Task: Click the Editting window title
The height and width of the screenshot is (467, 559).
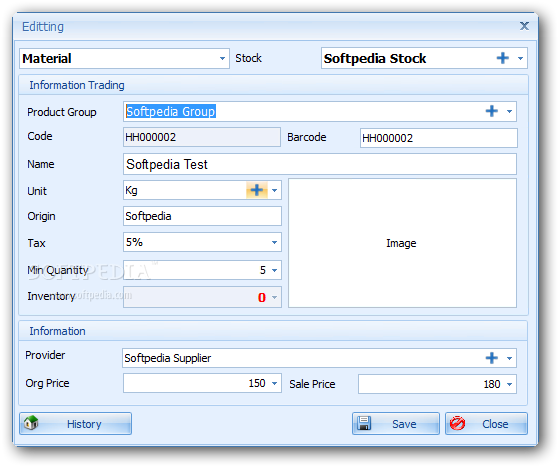Action: (43, 26)
